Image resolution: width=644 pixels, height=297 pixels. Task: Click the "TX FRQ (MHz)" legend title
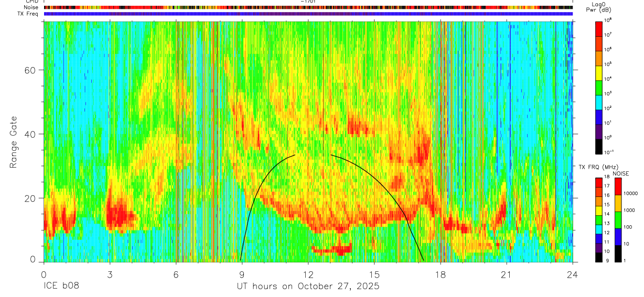coord(598,167)
